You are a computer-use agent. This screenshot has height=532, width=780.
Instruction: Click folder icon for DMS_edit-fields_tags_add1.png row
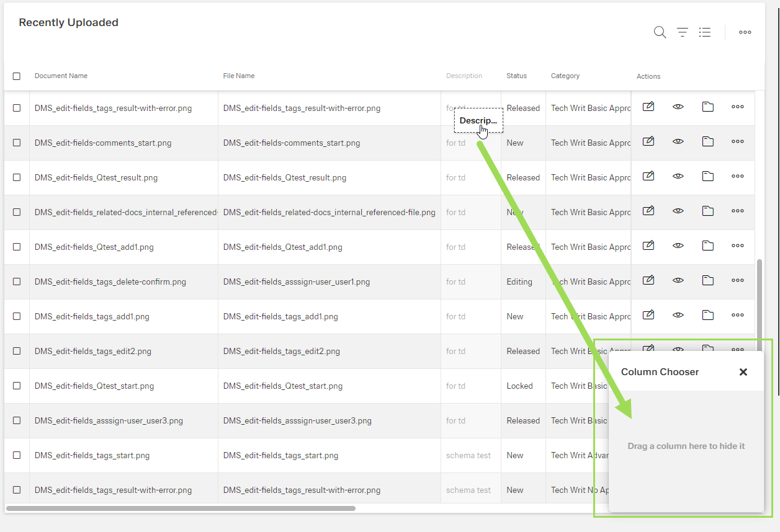click(708, 315)
